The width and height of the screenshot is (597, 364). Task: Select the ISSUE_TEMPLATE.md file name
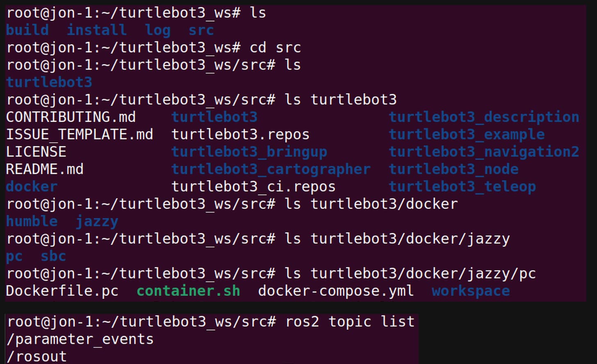79,134
